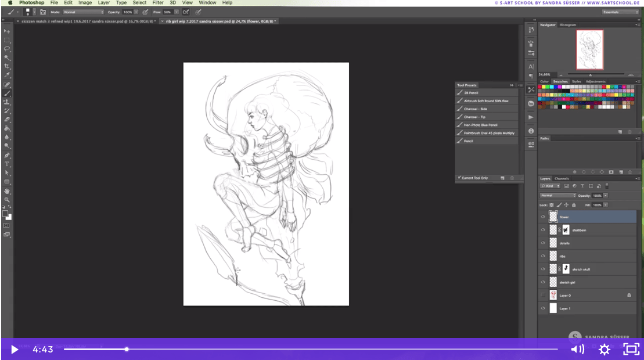The width and height of the screenshot is (644, 360).
Task: Open the Essentials workspace dropdown
Action: coord(620,12)
